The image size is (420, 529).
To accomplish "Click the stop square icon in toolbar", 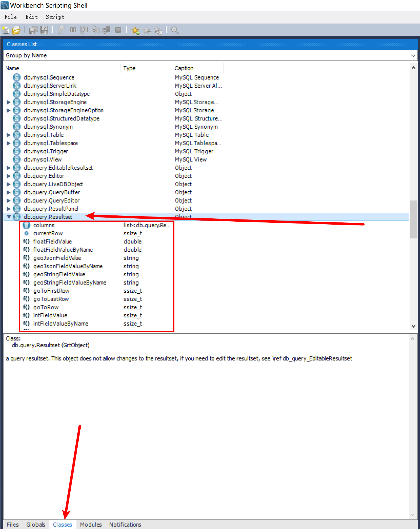I will click(x=118, y=30).
